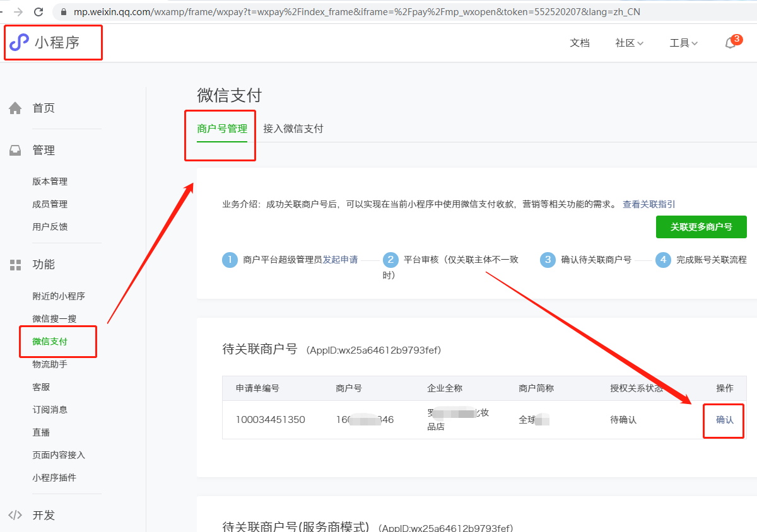This screenshot has height=532, width=757.
Task: Click the 商户简称 column header
Action: [x=536, y=388]
